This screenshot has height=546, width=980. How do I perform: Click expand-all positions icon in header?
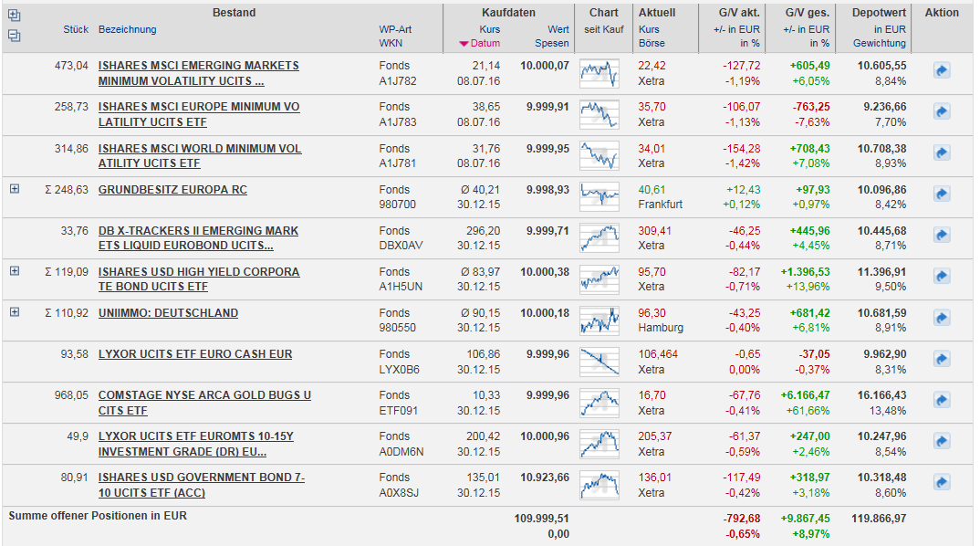(x=14, y=16)
